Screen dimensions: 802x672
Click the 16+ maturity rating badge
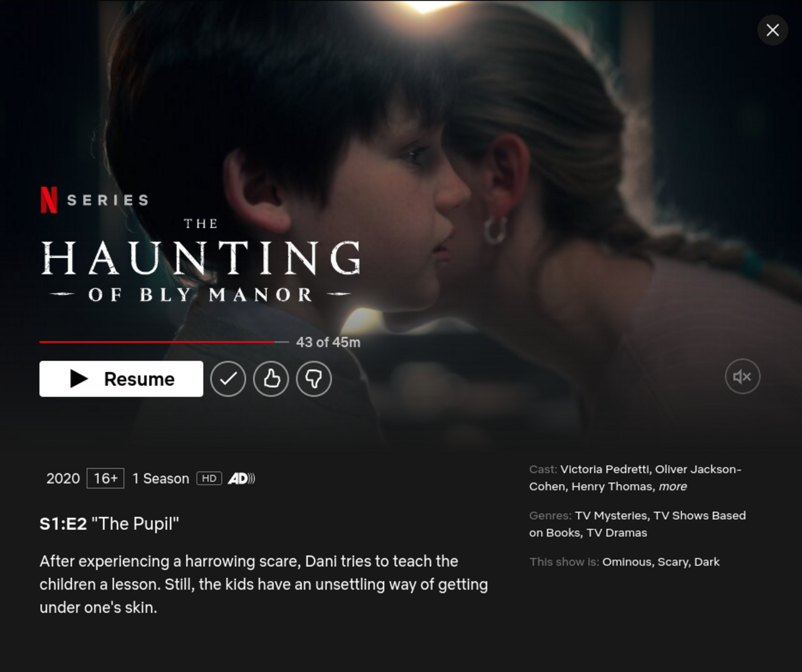pyautogui.click(x=105, y=478)
